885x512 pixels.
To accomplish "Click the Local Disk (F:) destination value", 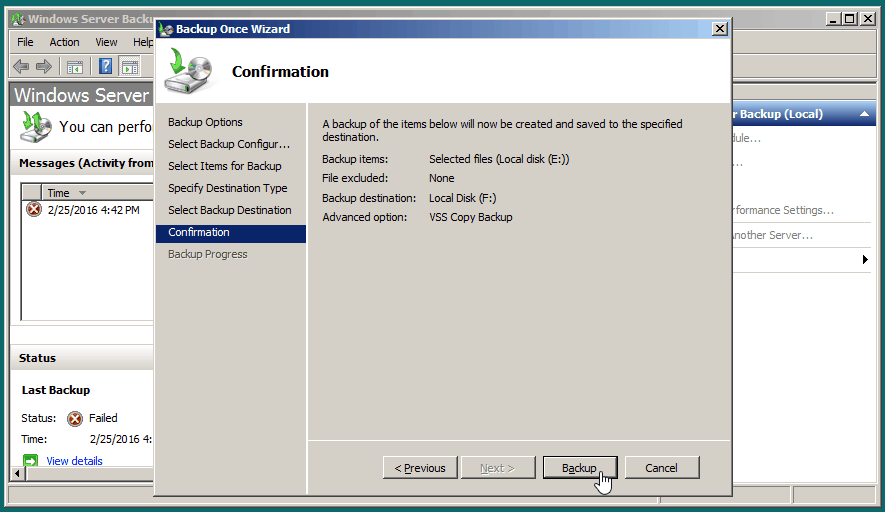I will [x=462, y=198].
